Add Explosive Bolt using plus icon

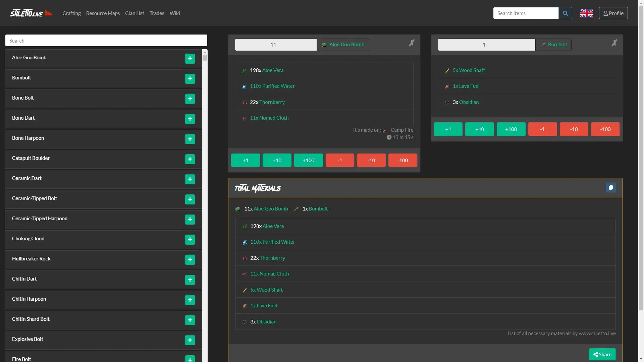tap(190, 340)
